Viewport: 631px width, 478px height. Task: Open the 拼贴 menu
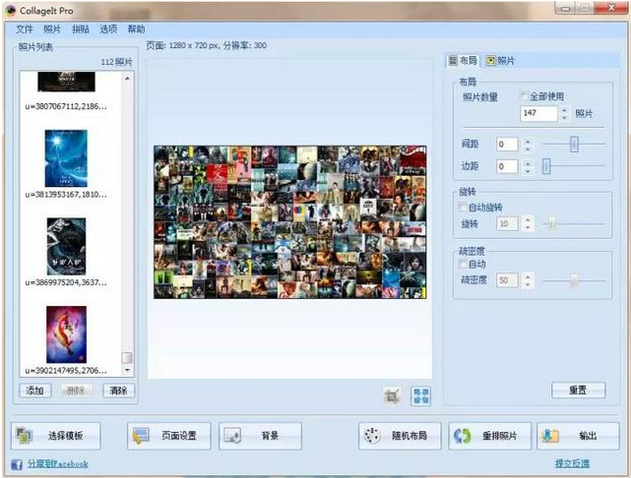80,29
